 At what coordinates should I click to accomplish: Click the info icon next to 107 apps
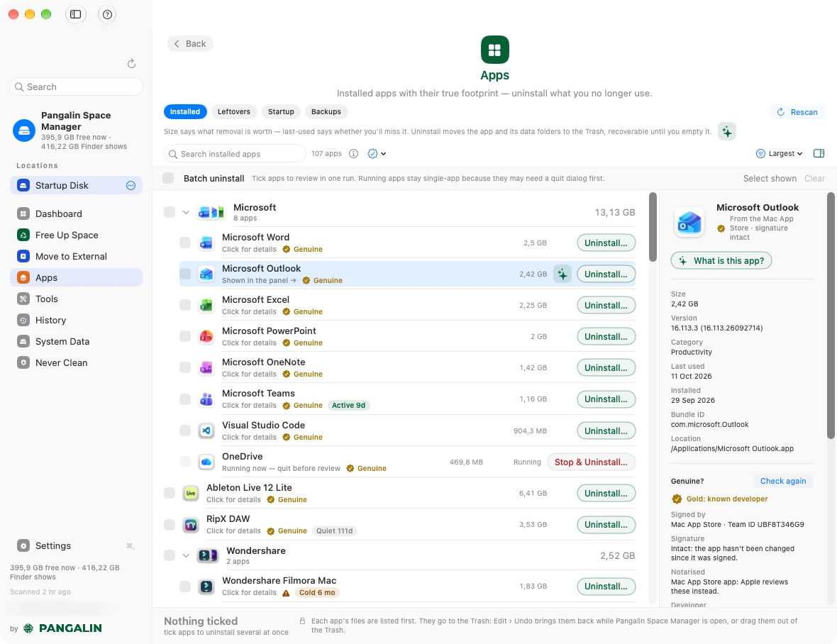(x=353, y=154)
